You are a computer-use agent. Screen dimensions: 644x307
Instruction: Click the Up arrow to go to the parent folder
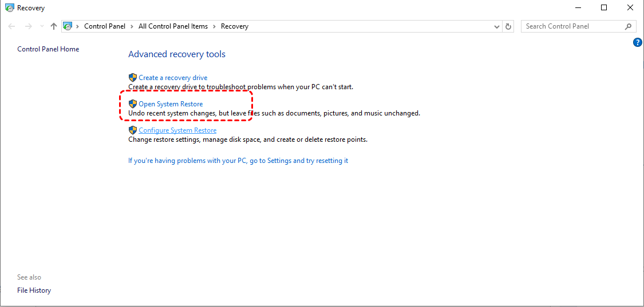tap(53, 26)
